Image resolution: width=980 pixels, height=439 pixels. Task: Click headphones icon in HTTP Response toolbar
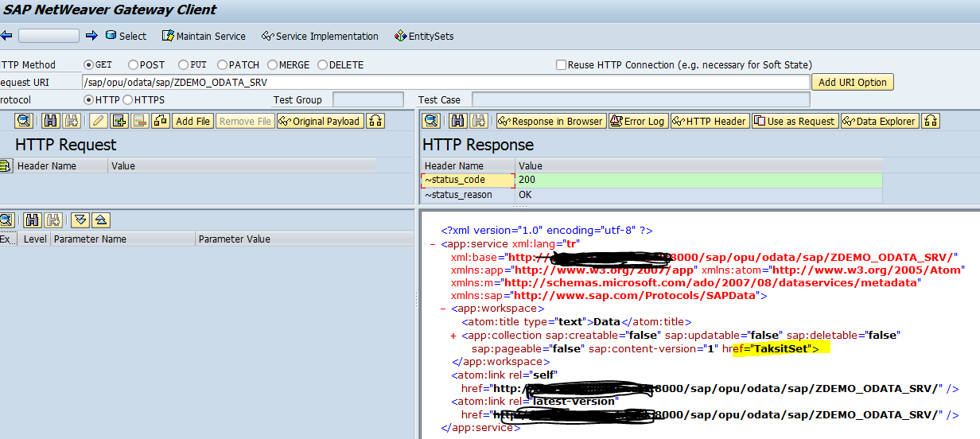click(931, 121)
